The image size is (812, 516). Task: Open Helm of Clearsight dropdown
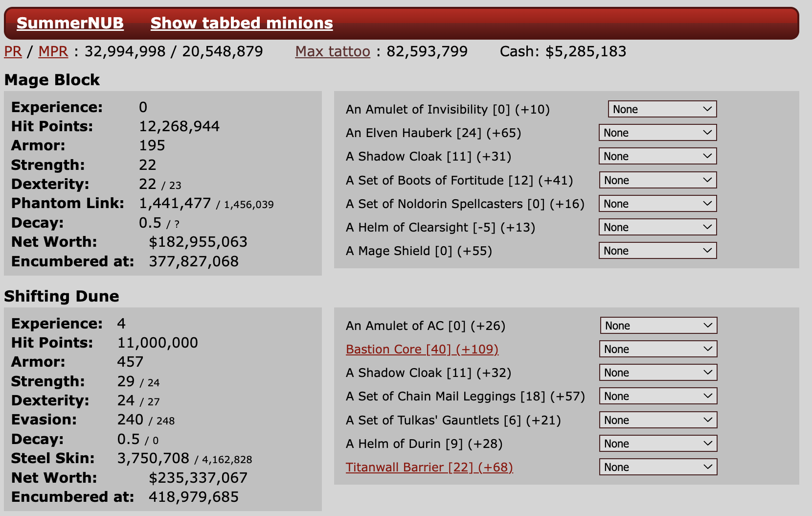[657, 227]
